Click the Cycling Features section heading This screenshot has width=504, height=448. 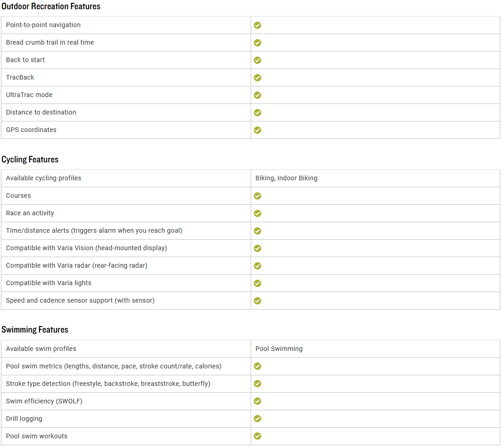pos(30,160)
